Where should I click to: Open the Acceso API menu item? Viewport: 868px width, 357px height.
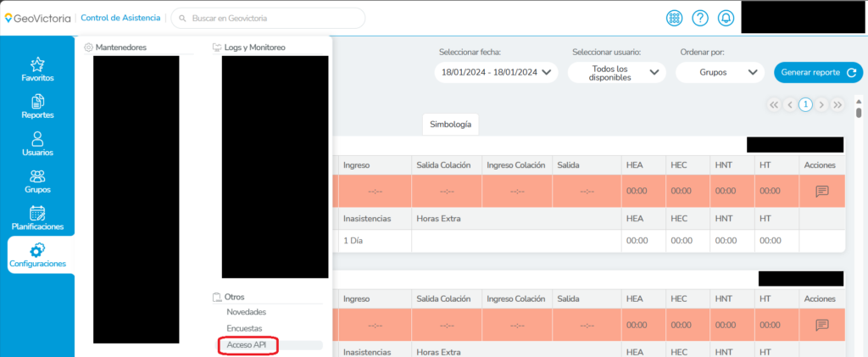click(x=247, y=345)
